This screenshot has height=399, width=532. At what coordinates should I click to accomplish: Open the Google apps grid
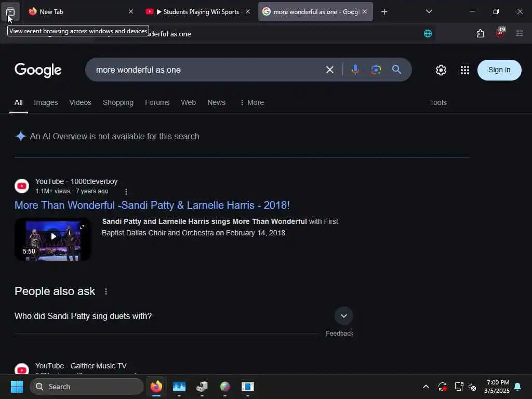(x=465, y=70)
